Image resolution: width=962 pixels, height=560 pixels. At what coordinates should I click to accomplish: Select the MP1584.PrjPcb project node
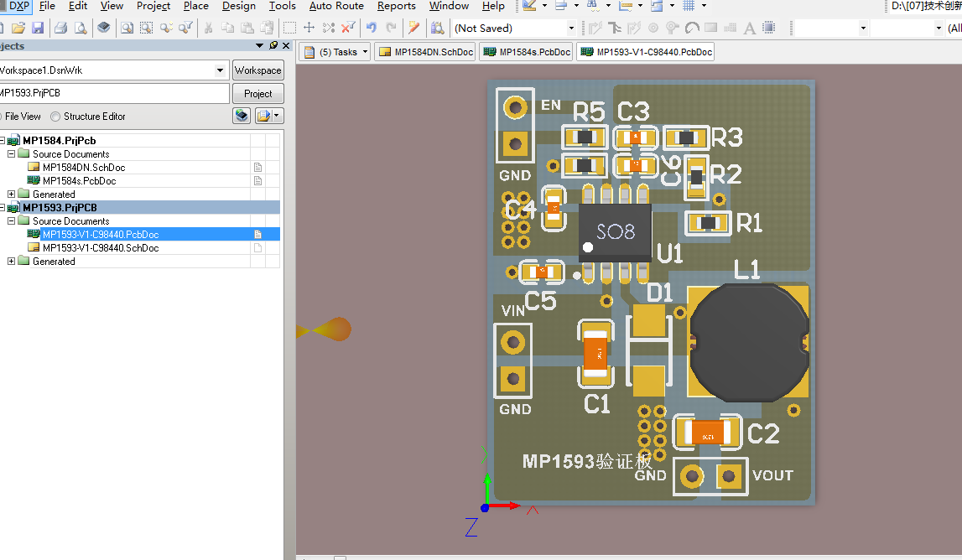[59, 141]
